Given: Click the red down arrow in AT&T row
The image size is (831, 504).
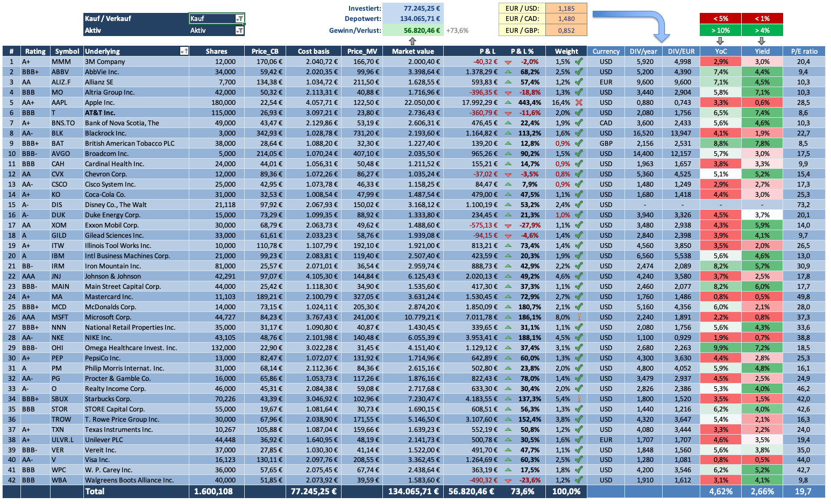Looking at the screenshot, I should [x=508, y=113].
